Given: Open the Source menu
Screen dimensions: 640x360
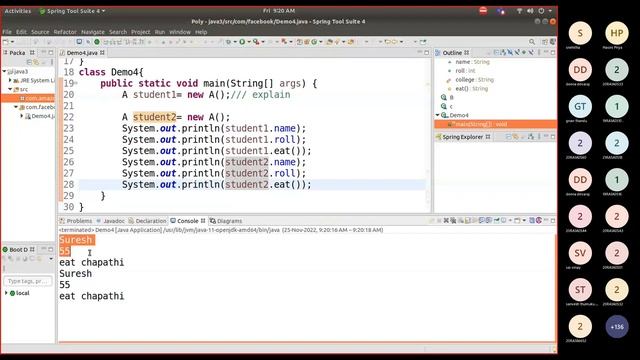Looking at the screenshot, I should (x=40, y=32).
